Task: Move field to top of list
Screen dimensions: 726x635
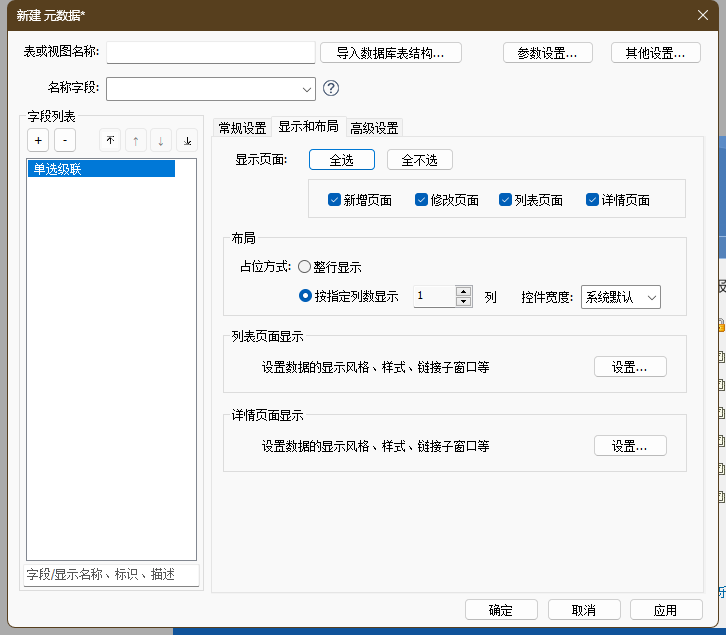Action: pyautogui.click(x=110, y=141)
